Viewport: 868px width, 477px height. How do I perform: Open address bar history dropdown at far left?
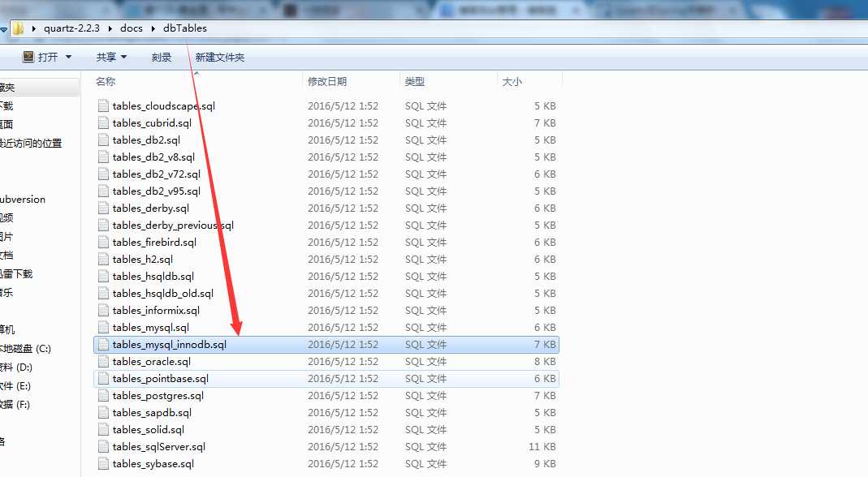4,28
